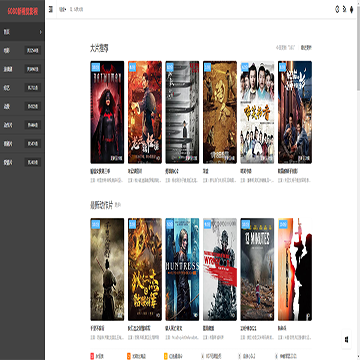
Task: Click the hamburger menu icon in the top header
Action: [51, 9]
